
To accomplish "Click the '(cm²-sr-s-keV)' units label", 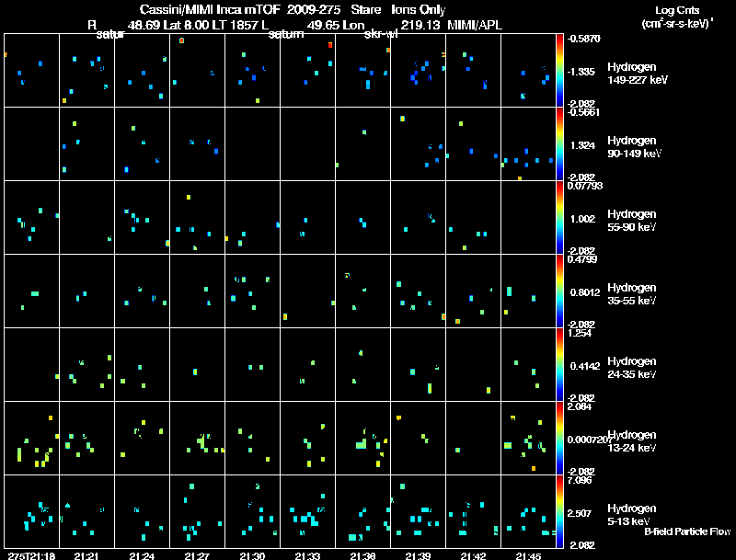I will tap(677, 23).
